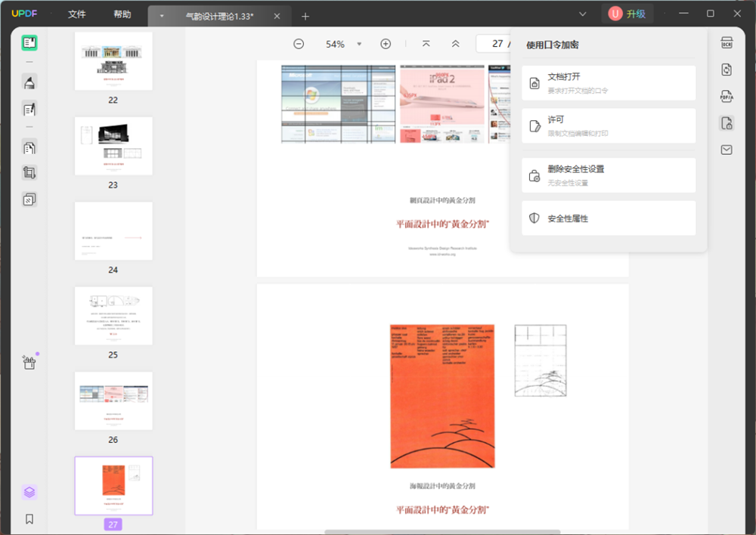Click the convert PDF icon in right sidebar
The image size is (756, 535).
click(727, 70)
